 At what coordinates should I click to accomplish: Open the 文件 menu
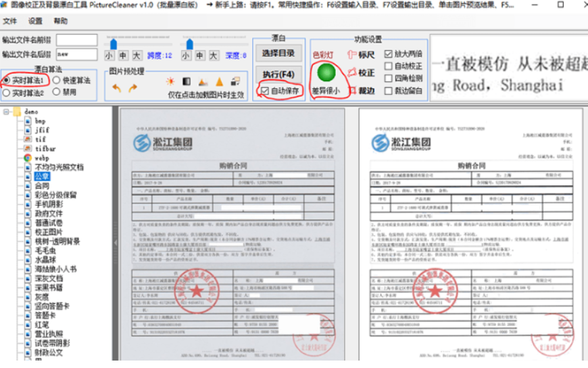9,21
